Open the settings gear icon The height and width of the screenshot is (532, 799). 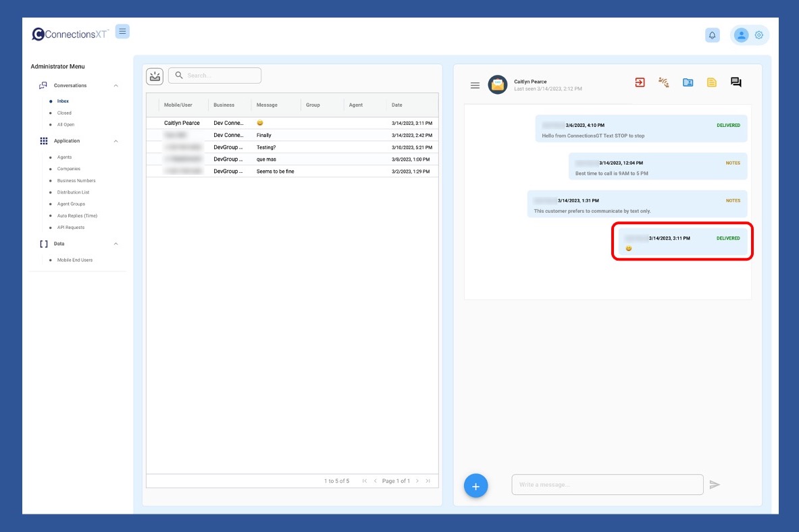pos(759,35)
